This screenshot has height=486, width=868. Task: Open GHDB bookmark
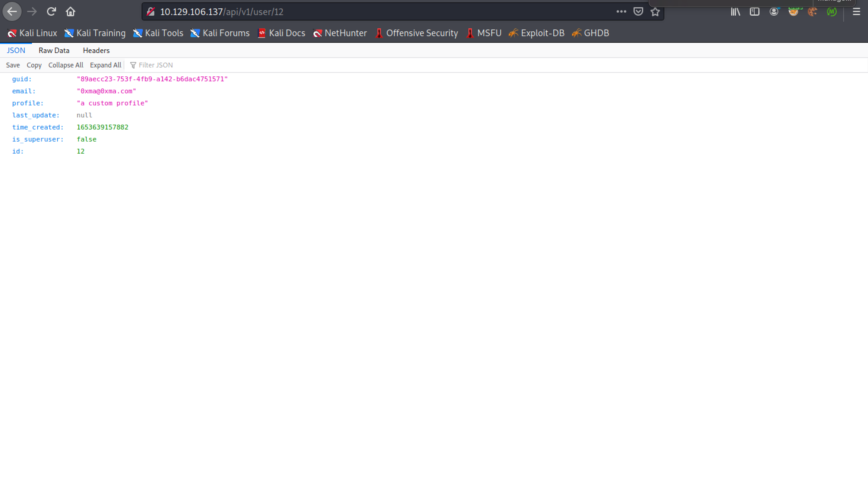pyautogui.click(x=591, y=33)
